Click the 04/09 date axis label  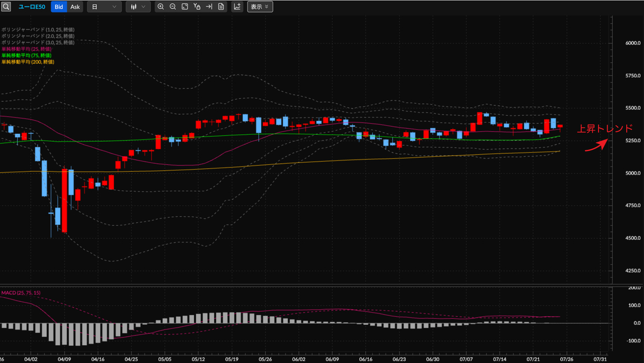click(x=64, y=359)
